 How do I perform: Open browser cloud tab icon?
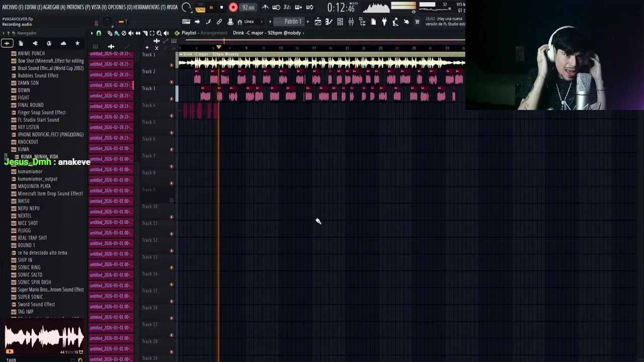(63, 44)
